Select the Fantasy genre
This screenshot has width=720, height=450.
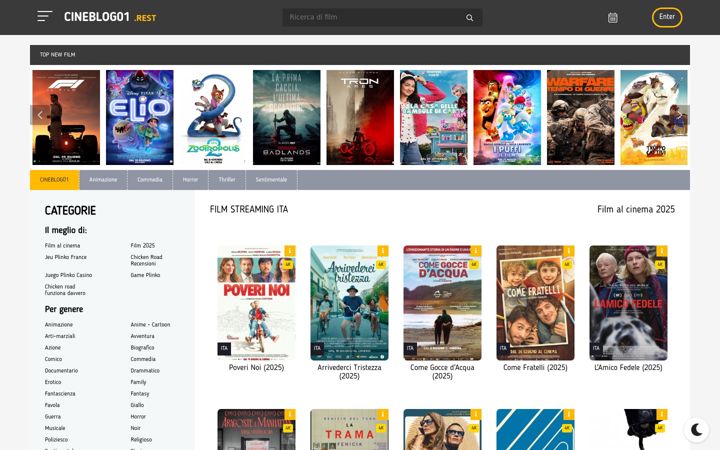tap(140, 394)
